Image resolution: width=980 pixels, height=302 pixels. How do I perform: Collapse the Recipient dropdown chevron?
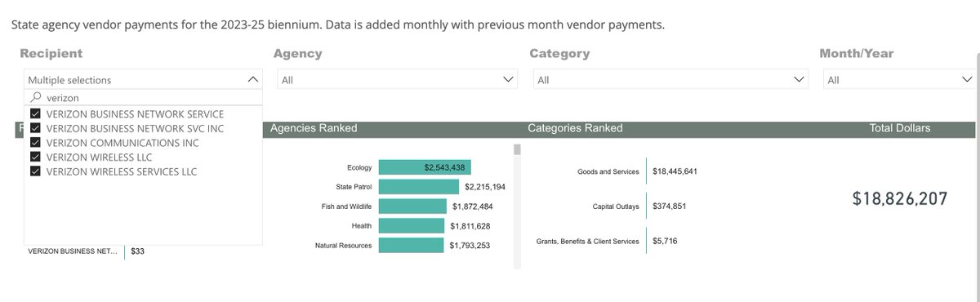(x=252, y=80)
